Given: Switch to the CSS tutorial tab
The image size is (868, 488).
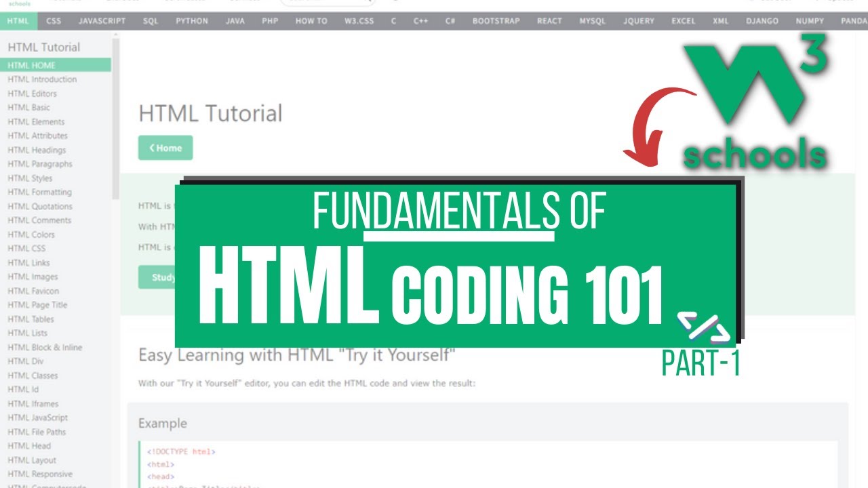Looking at the screenshot, I should click(x=54, y=21).
